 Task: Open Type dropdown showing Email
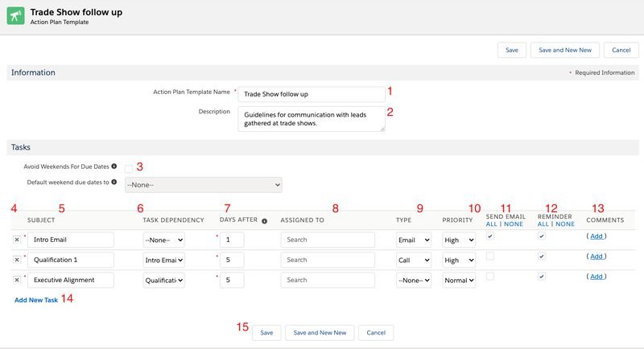point(414,240)
